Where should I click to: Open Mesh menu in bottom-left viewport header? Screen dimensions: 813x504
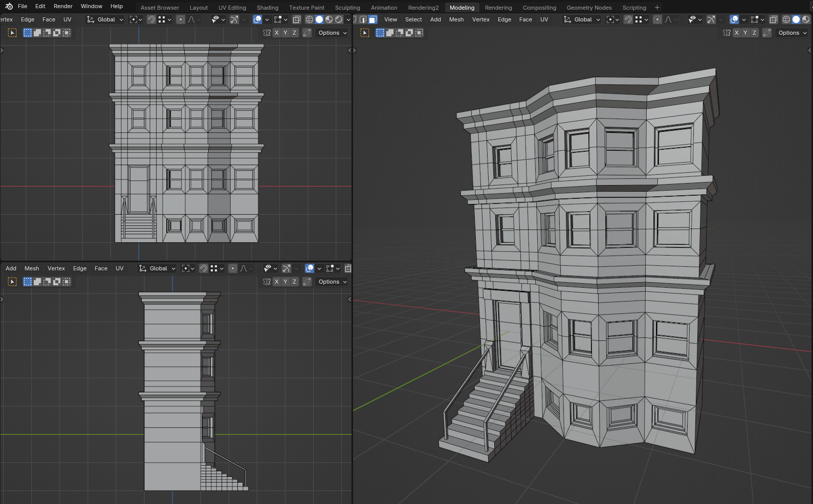[32, 268]
